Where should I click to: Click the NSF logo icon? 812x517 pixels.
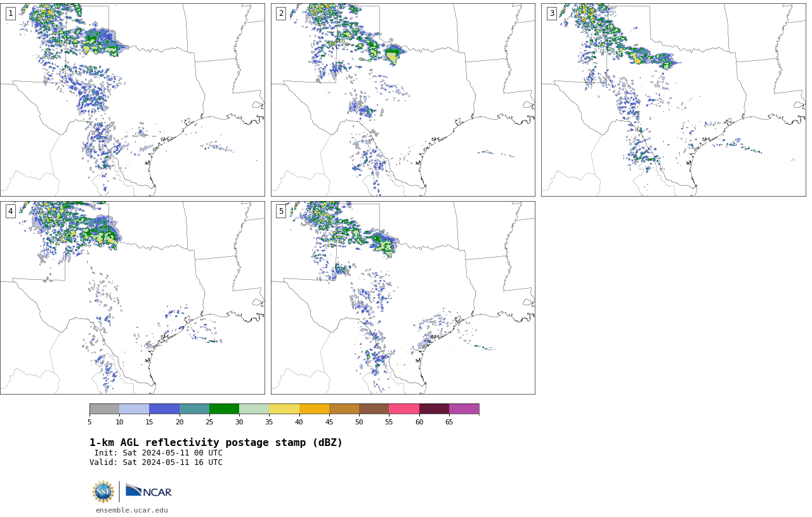(x=103, y=492)
